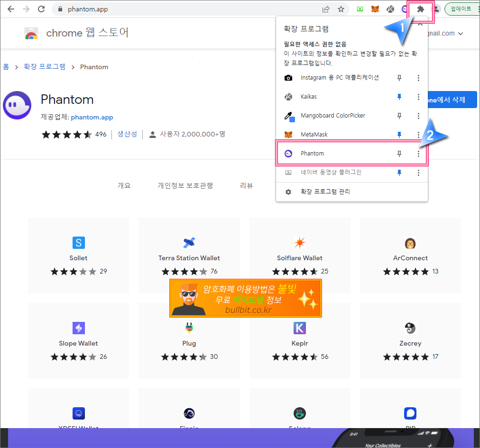The width and height of the screenshot is (480, 448).
Task: Unpin the Kaikas extension
Action: click(399, 97)
